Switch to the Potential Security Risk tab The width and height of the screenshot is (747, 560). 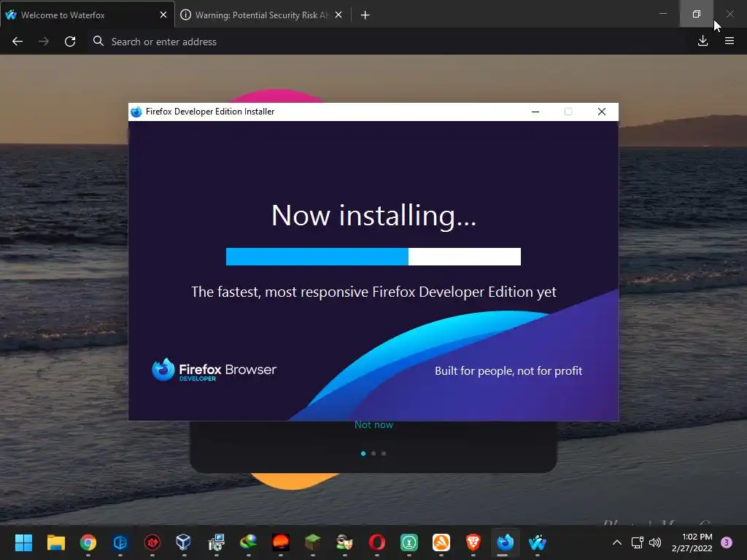262,15
